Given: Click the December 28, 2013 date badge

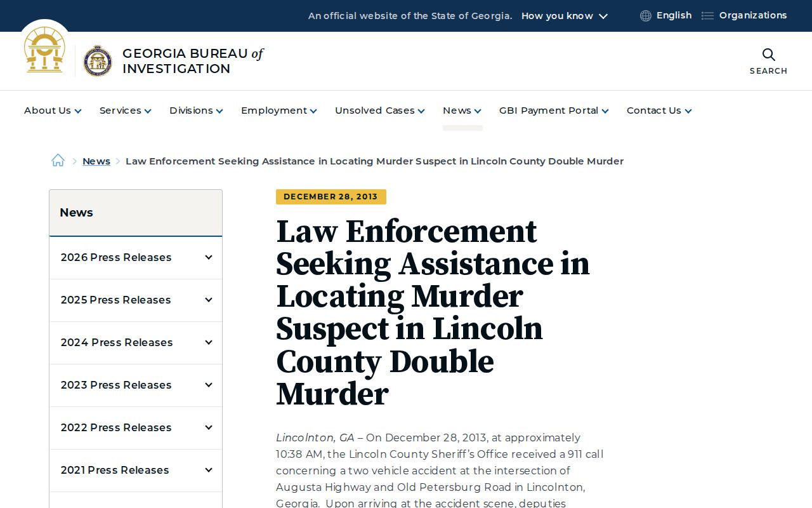Looking at the screenshot, I should click(x=331, y=197).
